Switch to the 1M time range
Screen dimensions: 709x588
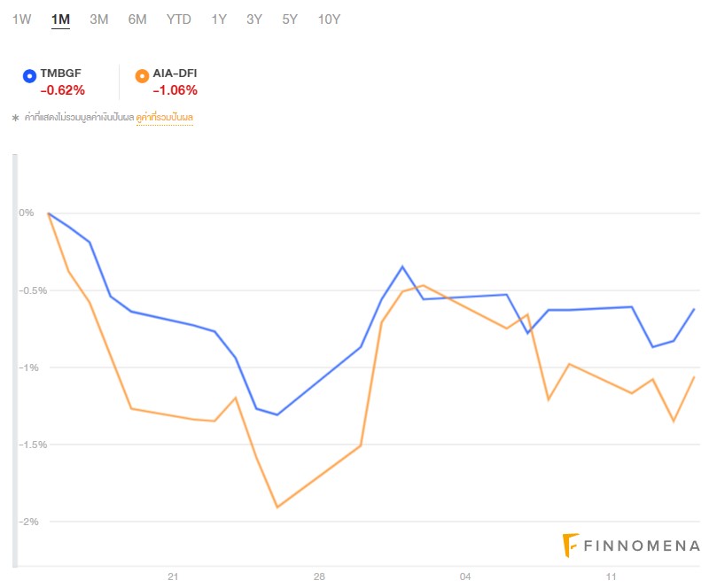click(60, 19)
